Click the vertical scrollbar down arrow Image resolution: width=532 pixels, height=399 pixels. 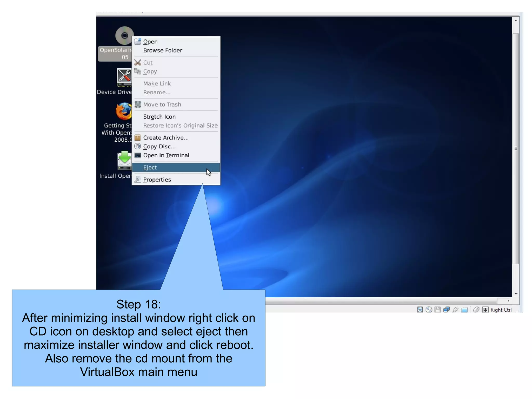(x=516, y=294)
